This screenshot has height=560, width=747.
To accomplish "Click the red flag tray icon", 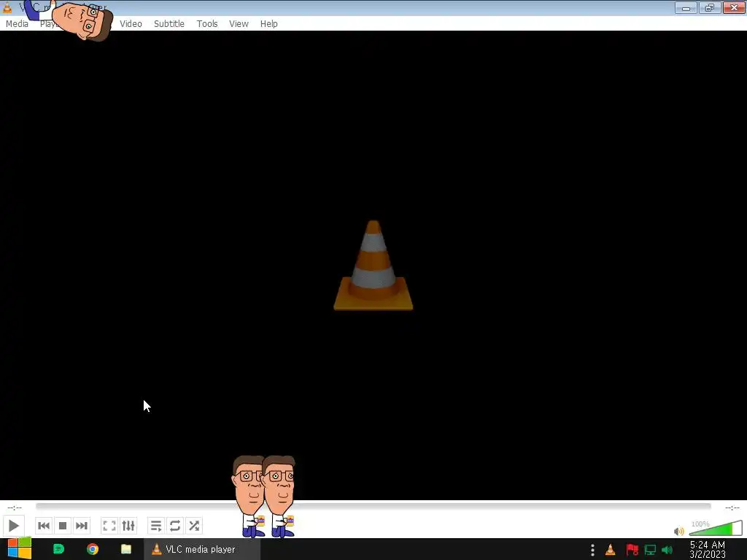I will coord(632,550).
